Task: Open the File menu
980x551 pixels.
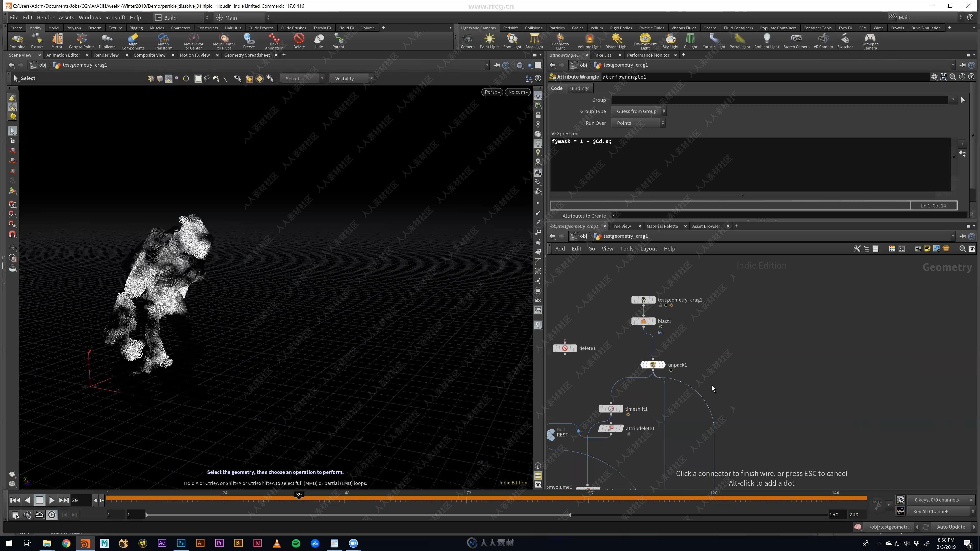Action: (14, 18)
